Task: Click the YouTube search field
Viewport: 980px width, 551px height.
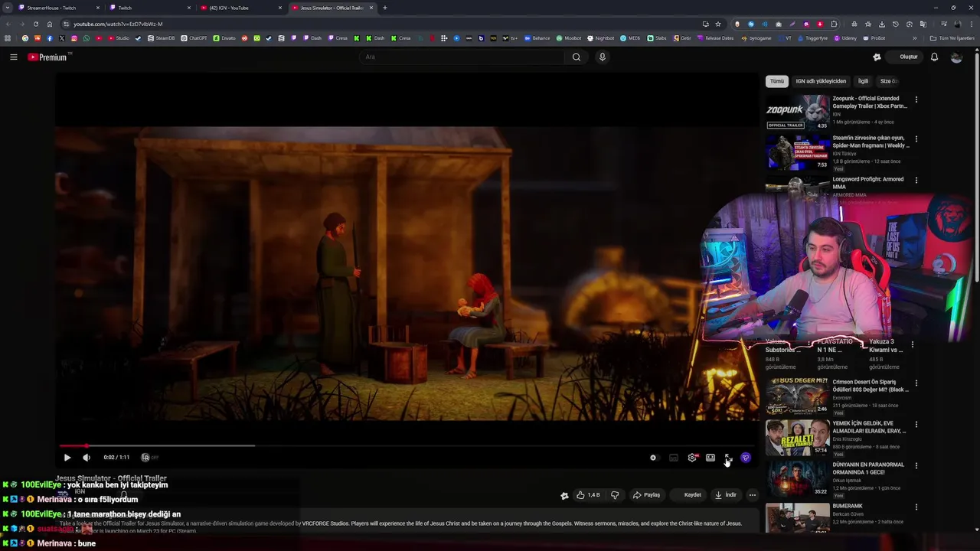Action: (x=463, y=57)
